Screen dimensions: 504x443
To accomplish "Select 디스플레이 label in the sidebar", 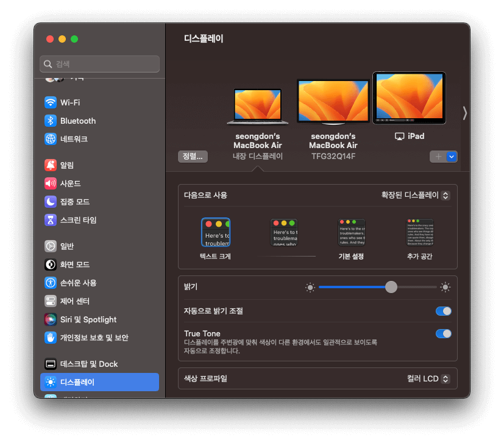I will (77, 382).
